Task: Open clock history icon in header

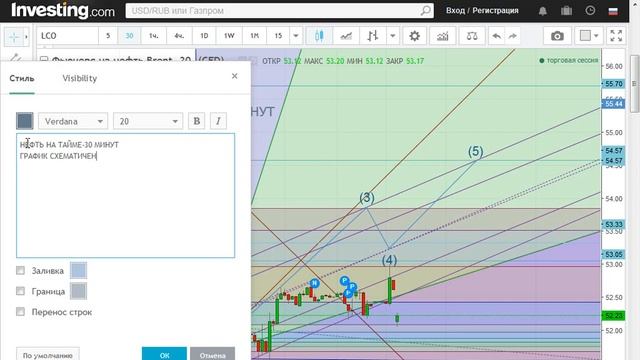Action: (x=590, y=11)
